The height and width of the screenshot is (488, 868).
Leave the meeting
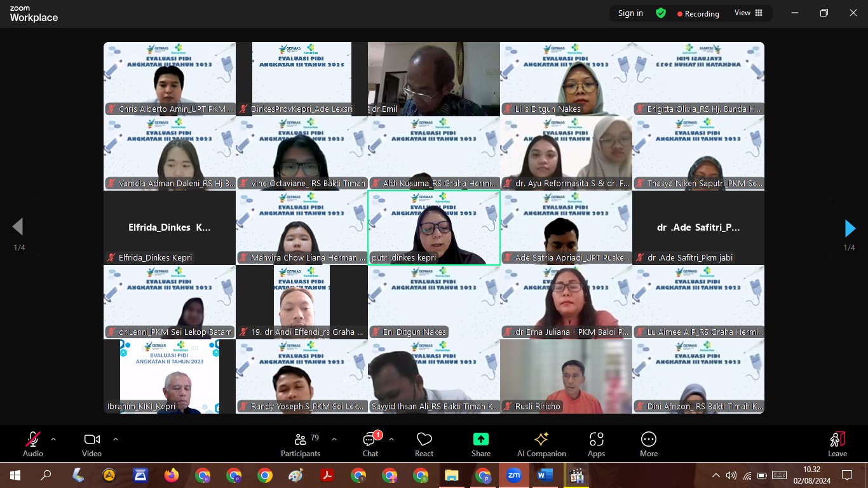(x=837, y=444)
